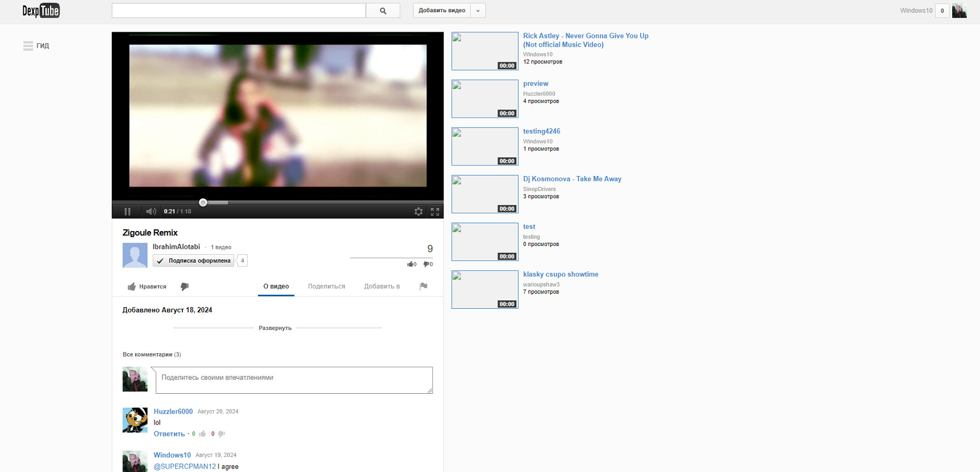The width and height of the screenshot is (980, 472).
Task: Open the IbrahimAlotabi channel name link
Action: tap(176, 247)
